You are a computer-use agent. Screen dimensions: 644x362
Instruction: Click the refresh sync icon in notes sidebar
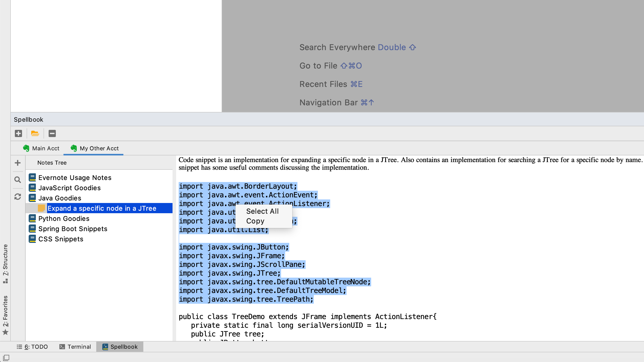point(18,197)
